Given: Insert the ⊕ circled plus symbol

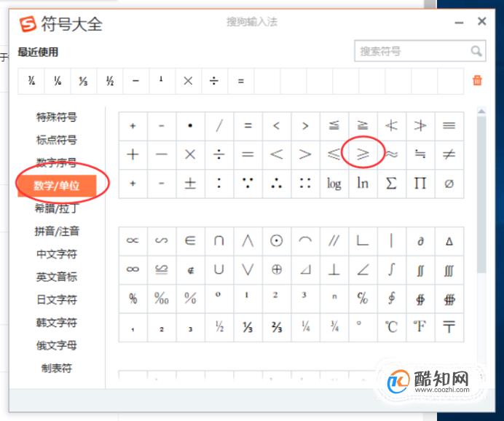Looking at the screenshot, I should [x=277, y=269].
